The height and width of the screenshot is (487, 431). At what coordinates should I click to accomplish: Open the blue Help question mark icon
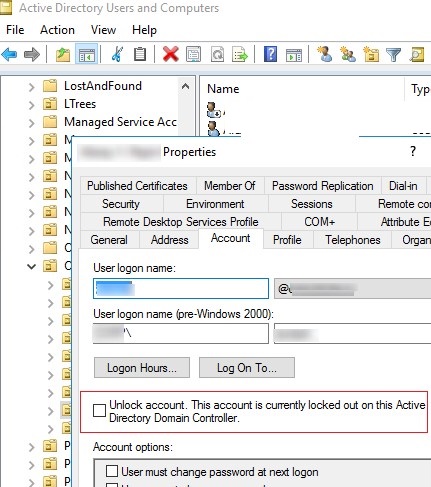pos(270,54)
